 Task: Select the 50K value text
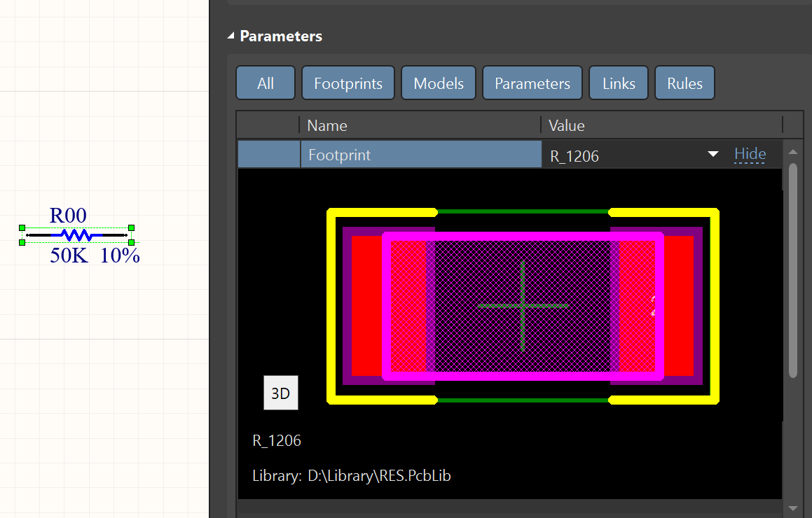[x=69, y=256]
